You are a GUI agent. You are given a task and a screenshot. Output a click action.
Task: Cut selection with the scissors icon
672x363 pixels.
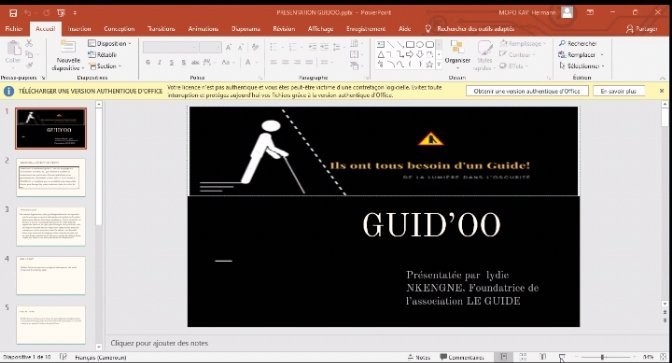(x=29, y=43)
